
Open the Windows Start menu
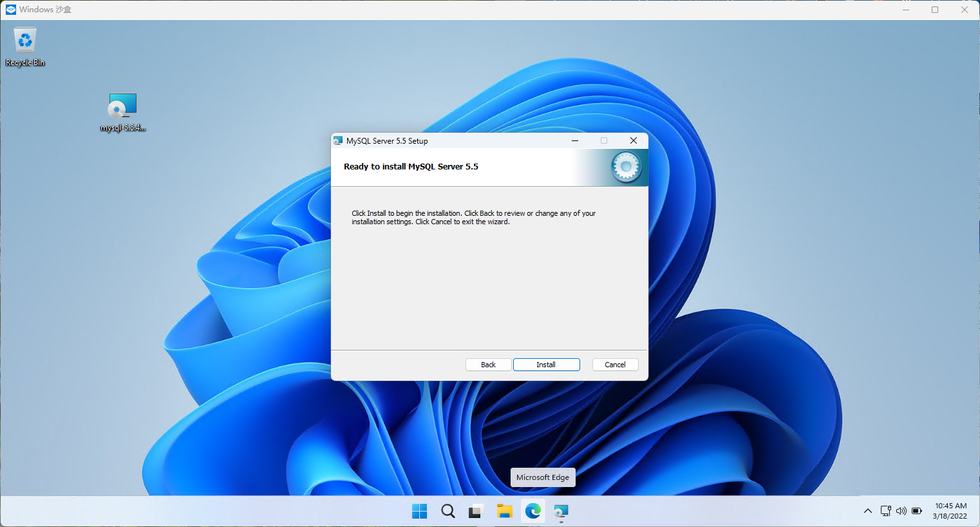419,512
